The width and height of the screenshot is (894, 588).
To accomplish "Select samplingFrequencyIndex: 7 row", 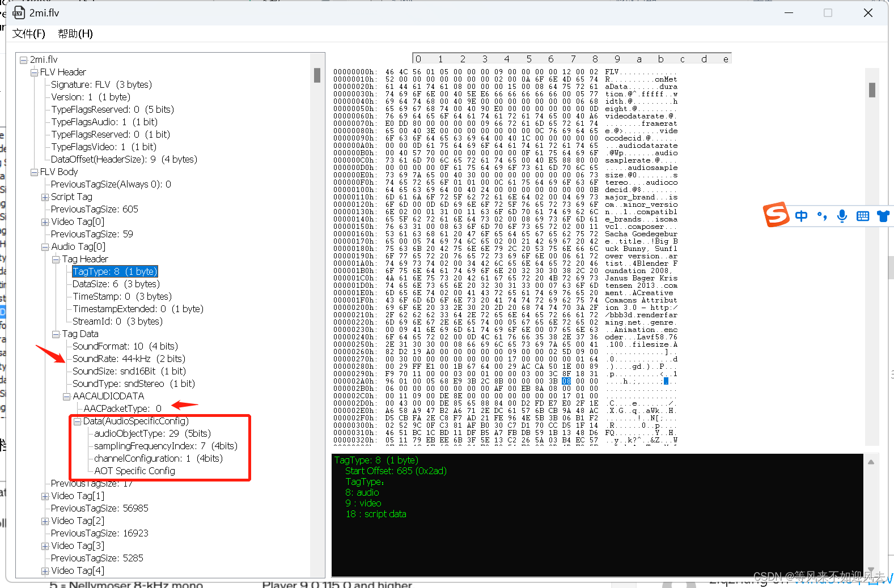I will point(166,446).
